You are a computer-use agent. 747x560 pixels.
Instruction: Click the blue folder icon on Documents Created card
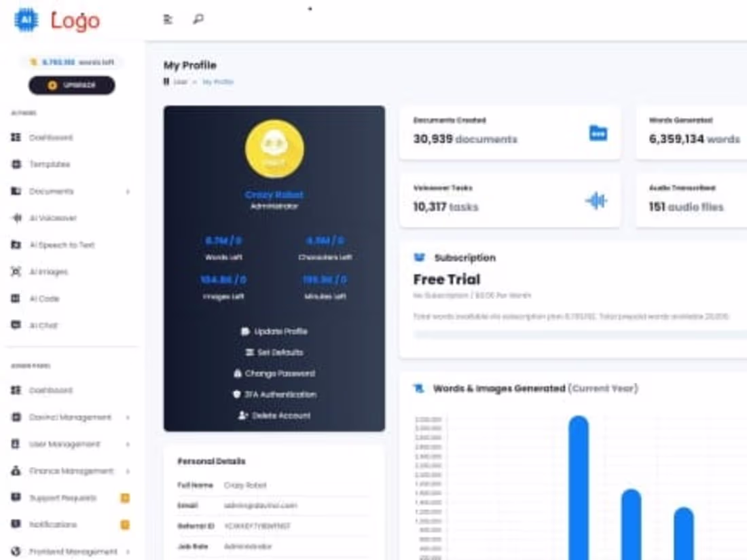pos(597,134)
